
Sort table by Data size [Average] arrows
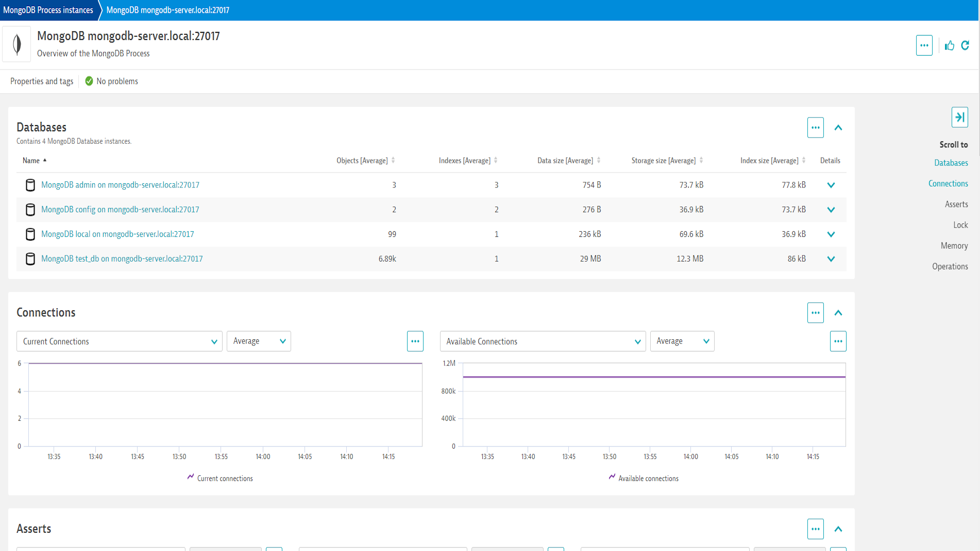coord(599,160)
